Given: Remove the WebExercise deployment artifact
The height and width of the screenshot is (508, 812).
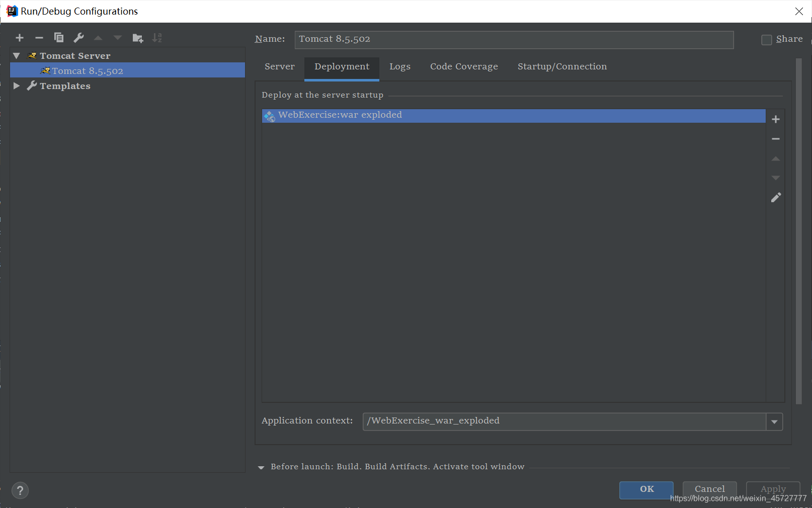Looking at the screenshot, I should coord(775,139).
